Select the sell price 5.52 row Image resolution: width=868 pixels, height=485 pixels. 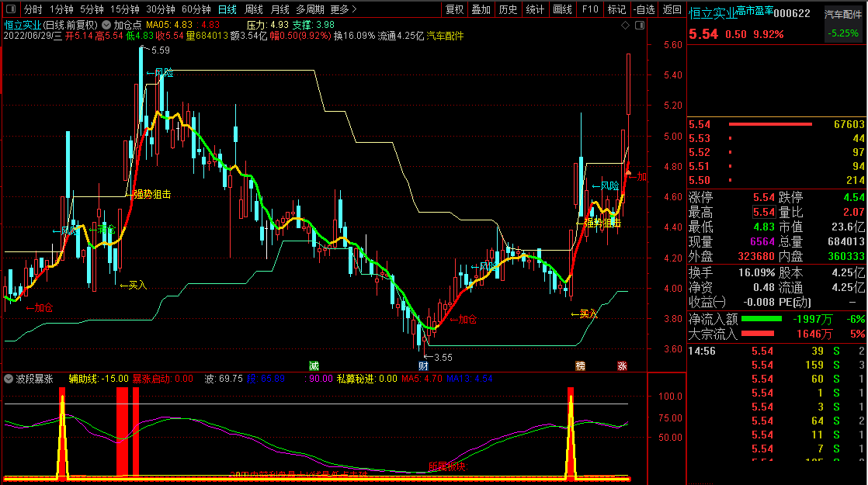point(776,152)
